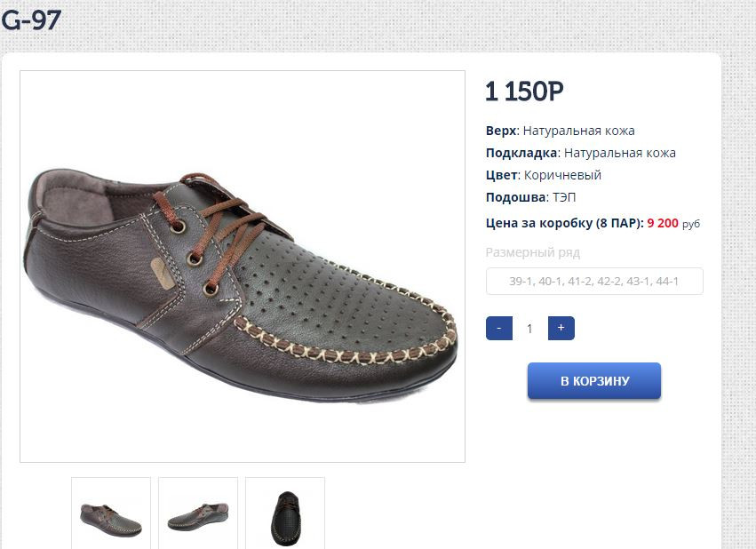Select the Верх material line
The image size is (756, 549).
tap(560, 131)
